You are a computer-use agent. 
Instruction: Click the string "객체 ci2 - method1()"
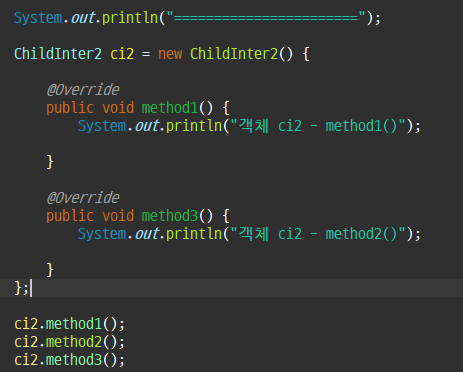[318, 126]
